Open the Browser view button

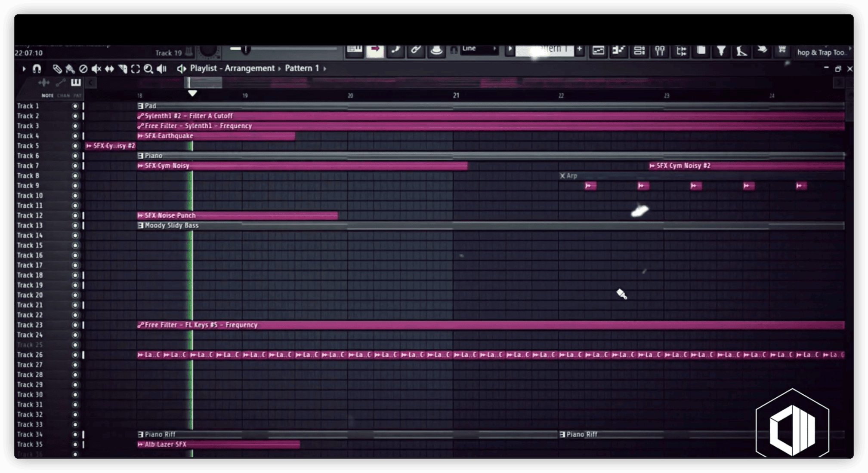tap(681, 51)
